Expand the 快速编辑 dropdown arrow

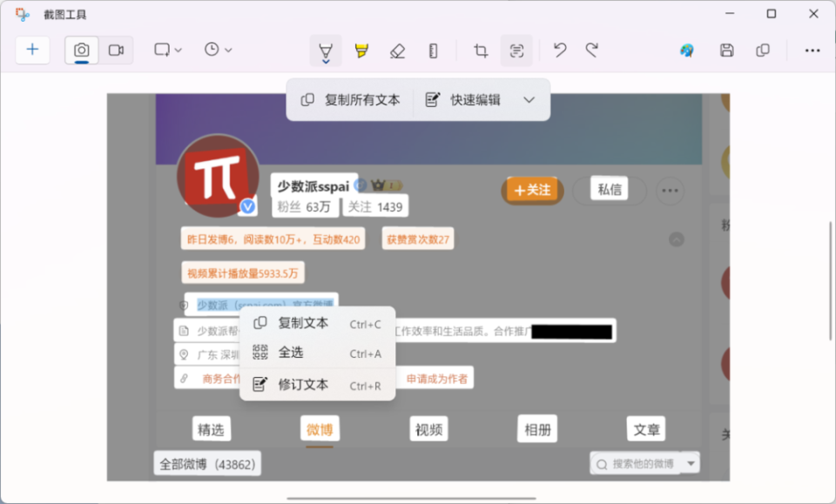pyautogui.click(x=529, y=99)
